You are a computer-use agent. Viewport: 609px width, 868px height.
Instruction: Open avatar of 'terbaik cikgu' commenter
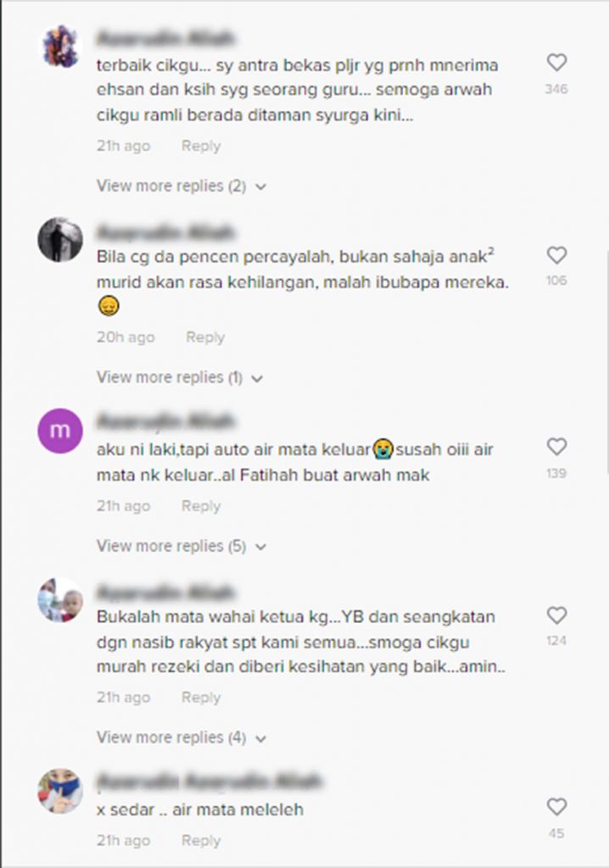coord(60,46)
